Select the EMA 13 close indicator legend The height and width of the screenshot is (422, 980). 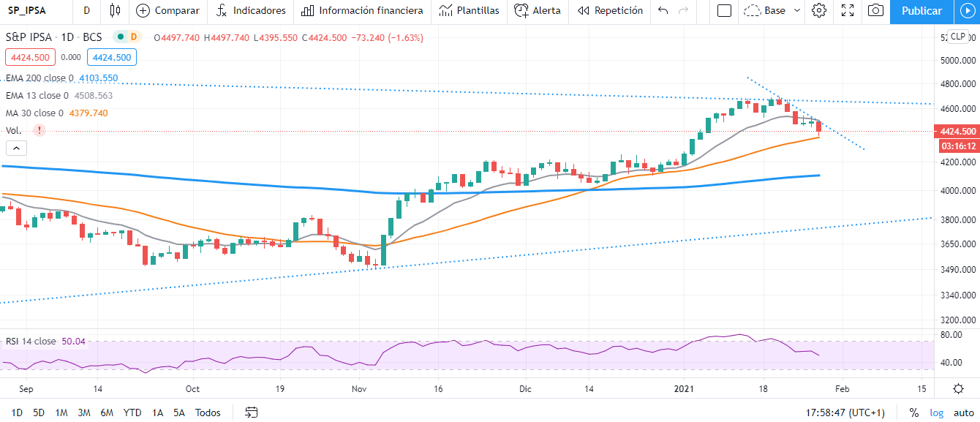click(x=37, y=96)
